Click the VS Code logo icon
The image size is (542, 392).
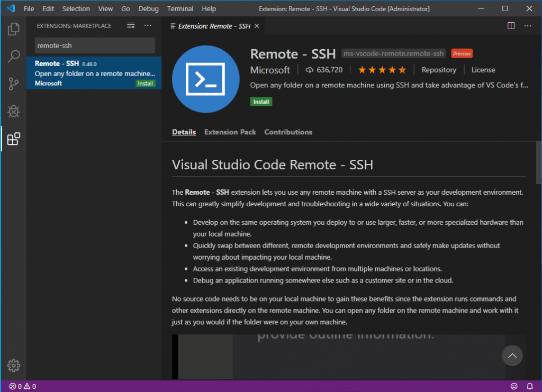point(11,8)
